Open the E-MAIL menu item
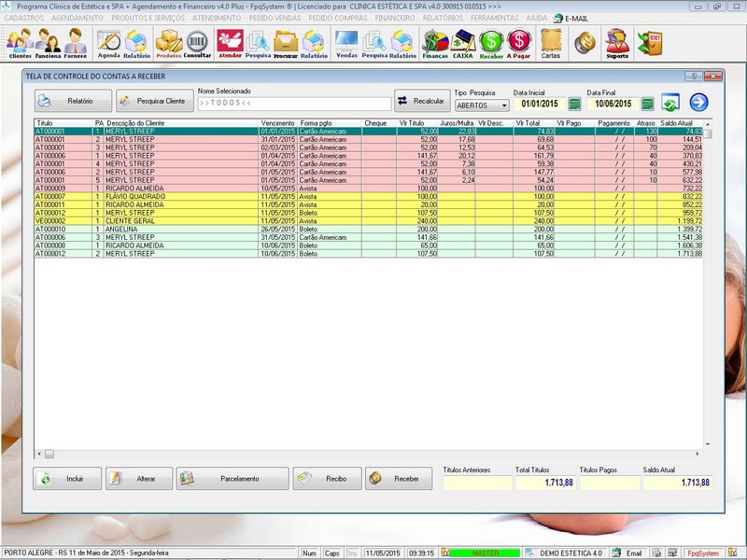Image resolution: width=747 pixels, height=560 pixels. click(571, 19)
